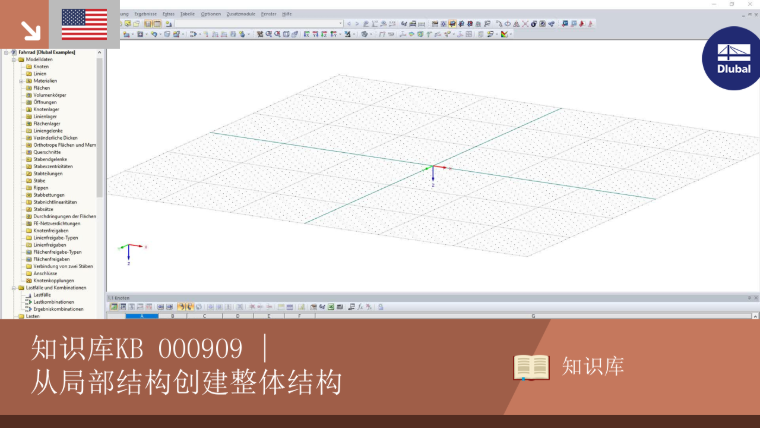Click the red X delete toolbar icon
This screenshot has width=760, height=428.
pyautogui.click(x=525, y=24)
